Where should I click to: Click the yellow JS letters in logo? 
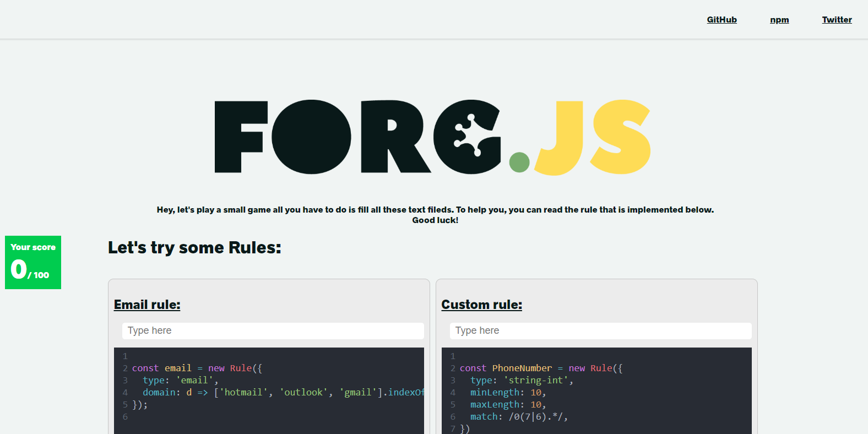[593, 137]
